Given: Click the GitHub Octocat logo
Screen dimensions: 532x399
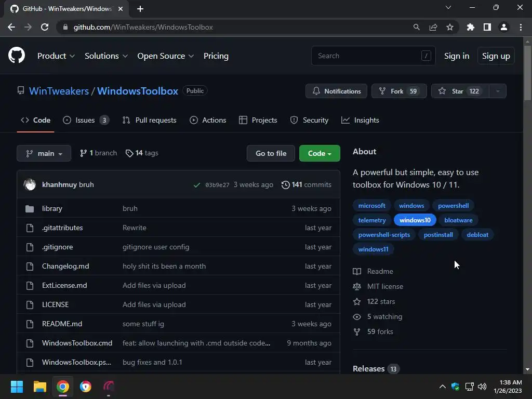Looking at the screenshot, I should coord(17,55).
